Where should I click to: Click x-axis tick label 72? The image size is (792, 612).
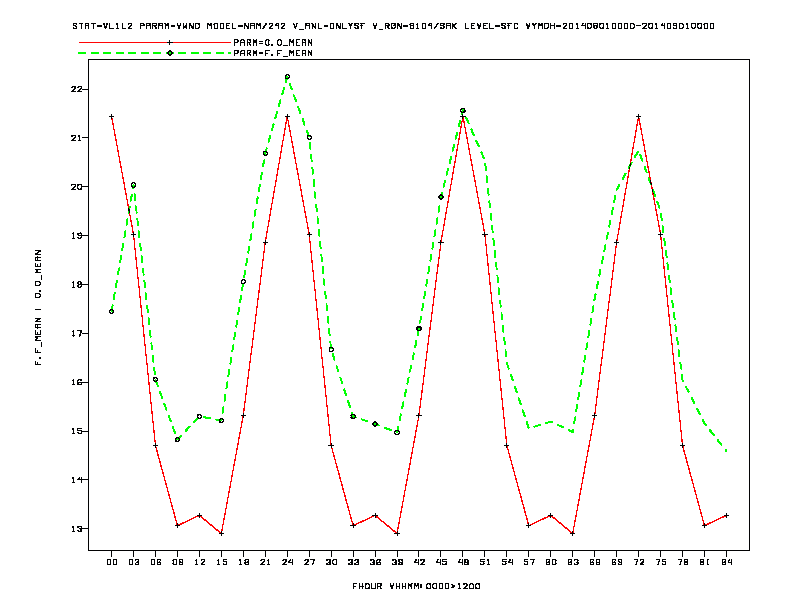(638, 562)
